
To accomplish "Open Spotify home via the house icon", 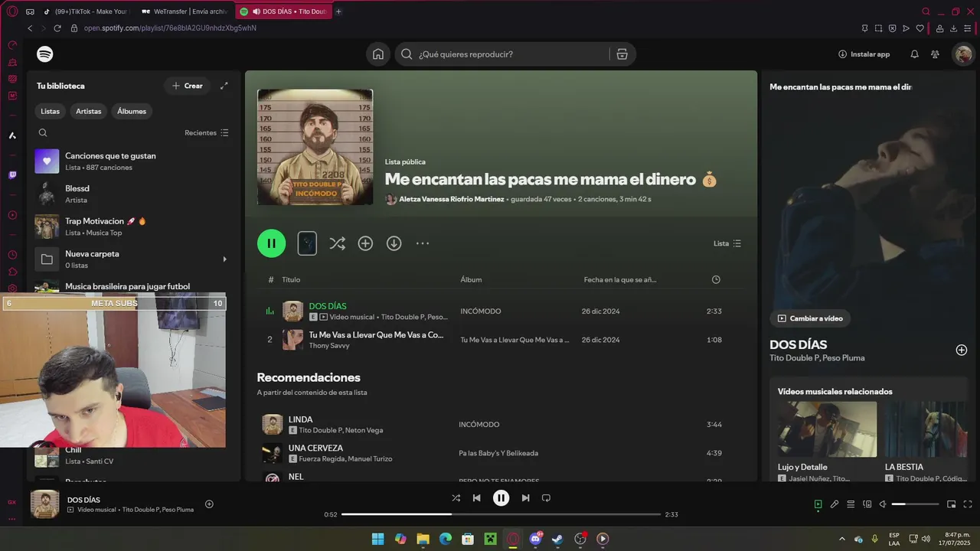I will pyautogui.click(x=378, y=54).
